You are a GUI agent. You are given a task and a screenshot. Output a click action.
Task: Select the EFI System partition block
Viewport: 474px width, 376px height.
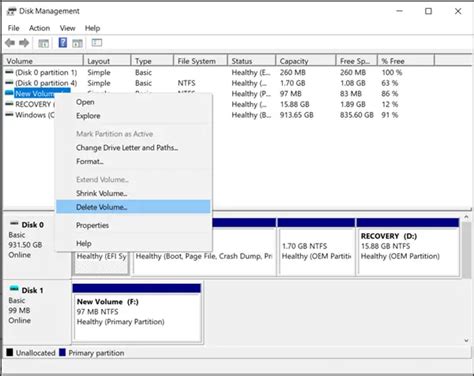(x=101, y=263)
